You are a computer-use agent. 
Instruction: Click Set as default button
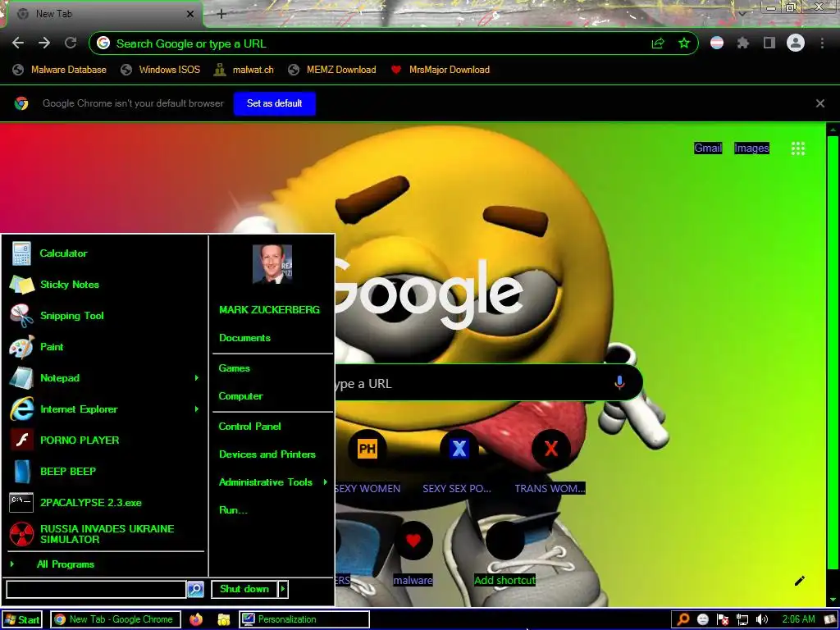[x=274, y=103]
